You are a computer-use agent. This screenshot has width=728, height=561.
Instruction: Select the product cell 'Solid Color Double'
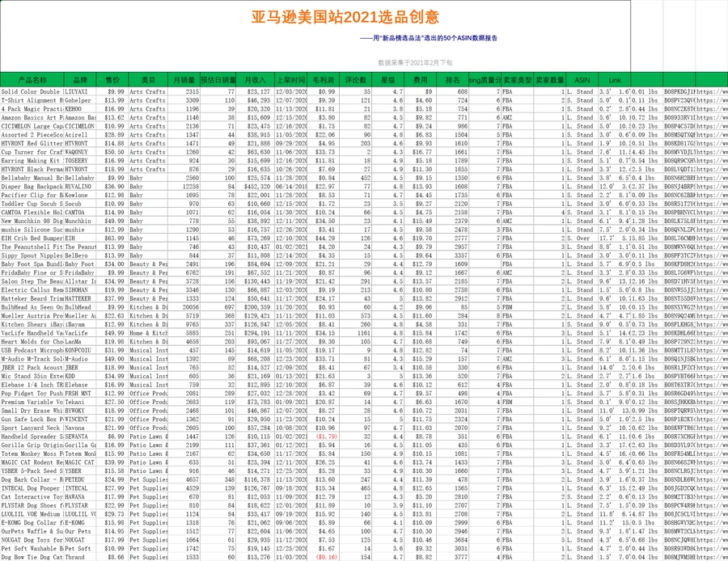(32, 92)
